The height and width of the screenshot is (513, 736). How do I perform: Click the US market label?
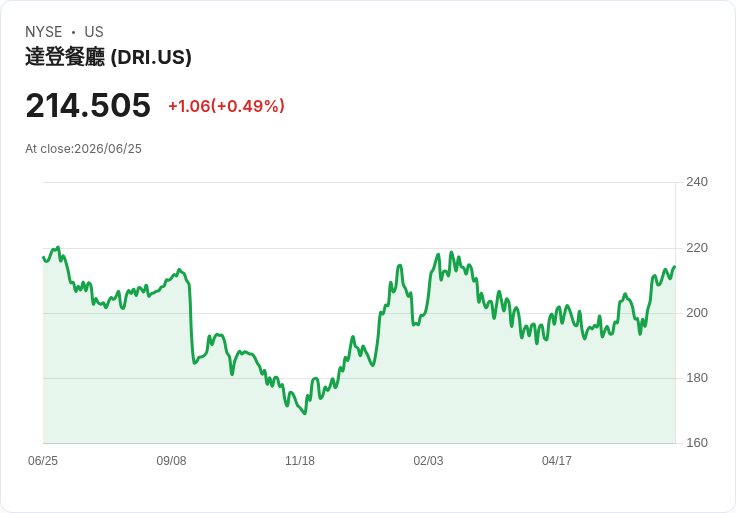[x=94, y=32]
